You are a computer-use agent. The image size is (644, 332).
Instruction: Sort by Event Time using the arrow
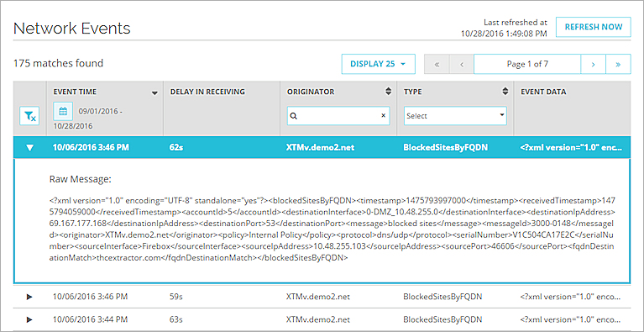(154, 92)
